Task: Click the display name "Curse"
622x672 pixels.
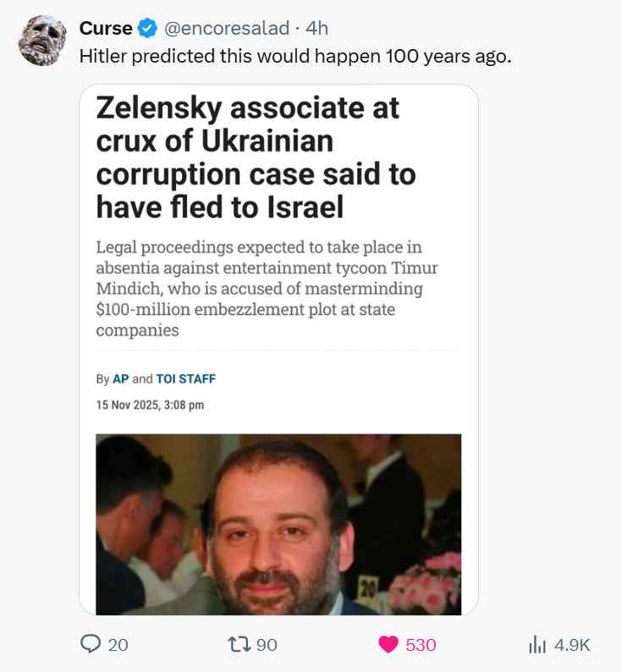Action: pos(106,28)
